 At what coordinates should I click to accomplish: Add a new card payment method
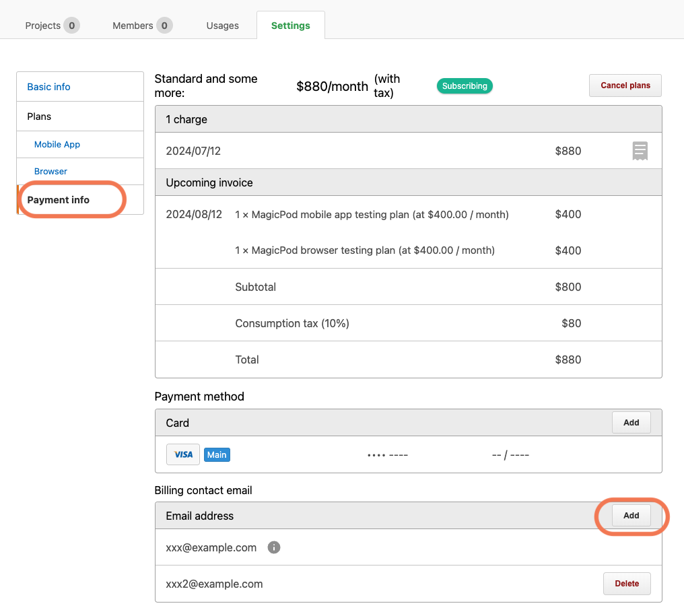631,422
